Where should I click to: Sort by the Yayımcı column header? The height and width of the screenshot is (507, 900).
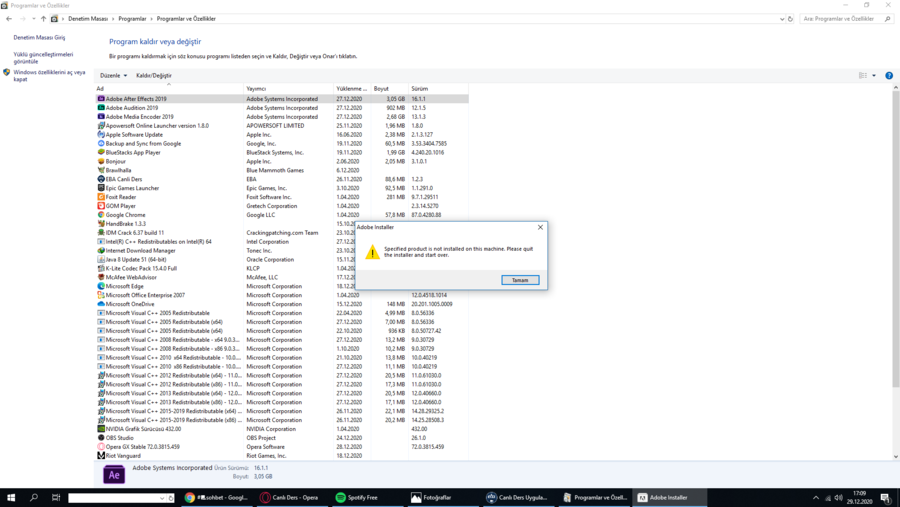289,88
